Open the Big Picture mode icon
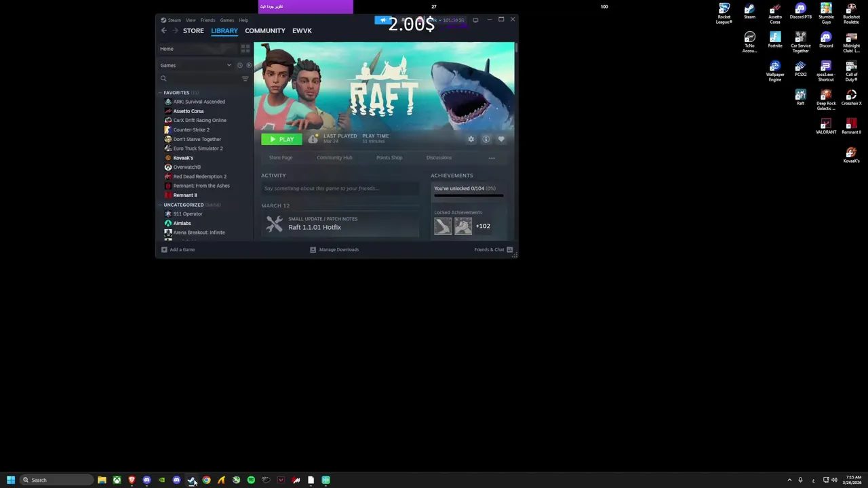The width and height of the screenshot is (868, 488). coord(475,20)
